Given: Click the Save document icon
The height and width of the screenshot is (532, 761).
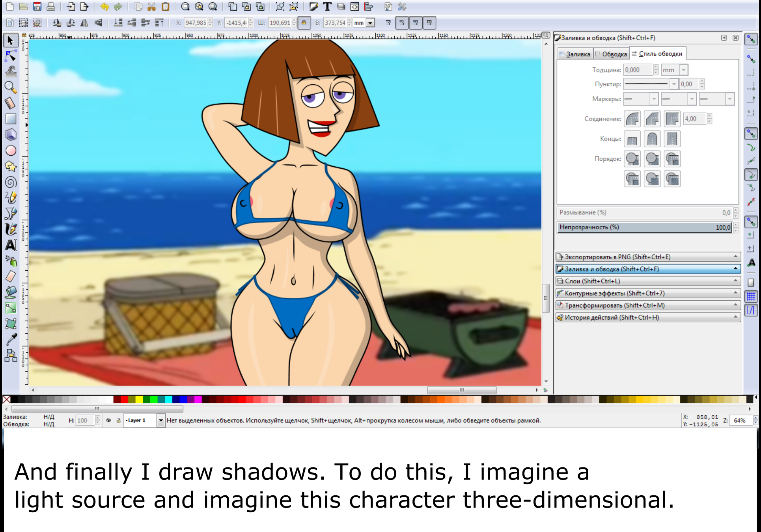Looking at the screenshot, I should click(x=37, y=7).
